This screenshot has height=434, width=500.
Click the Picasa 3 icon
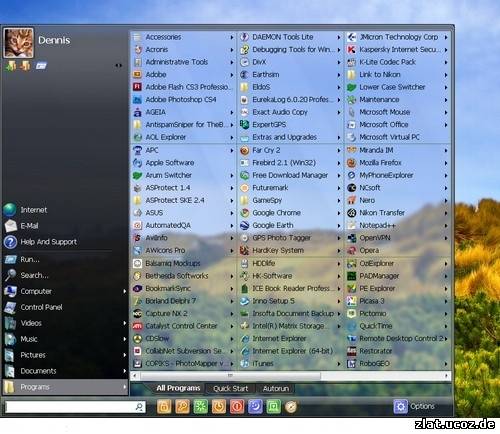coord(352,301)
